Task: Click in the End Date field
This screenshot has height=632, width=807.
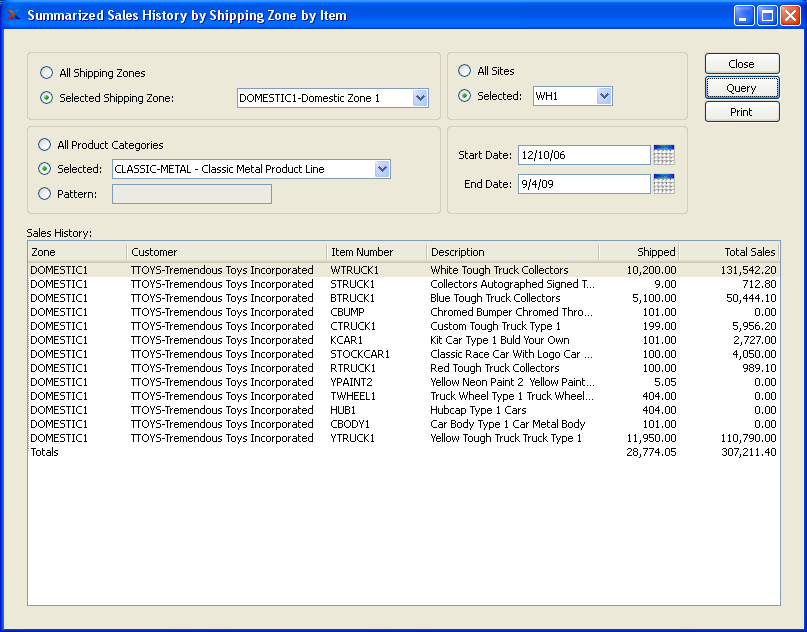Action: (584, 184)
